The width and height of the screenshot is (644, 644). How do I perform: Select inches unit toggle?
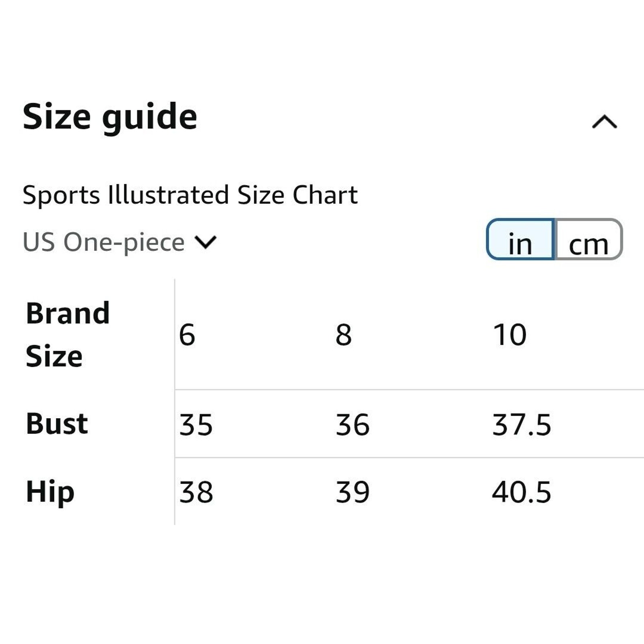(520, 239)
